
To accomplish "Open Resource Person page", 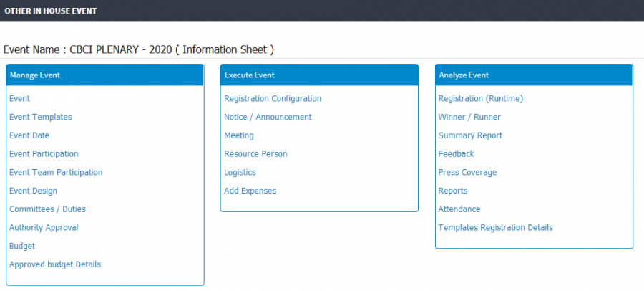I will pyautogui.click(x=255, y=154).
